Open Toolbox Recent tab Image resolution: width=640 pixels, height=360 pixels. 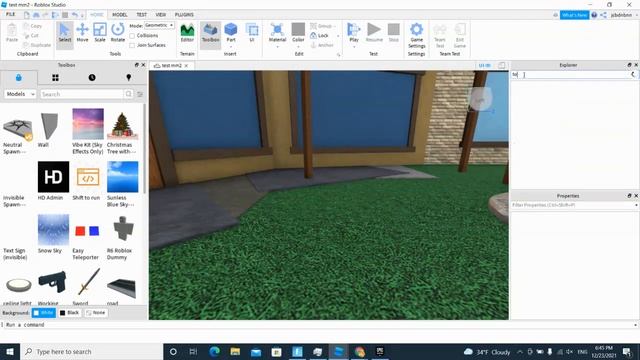pos(92,78)
